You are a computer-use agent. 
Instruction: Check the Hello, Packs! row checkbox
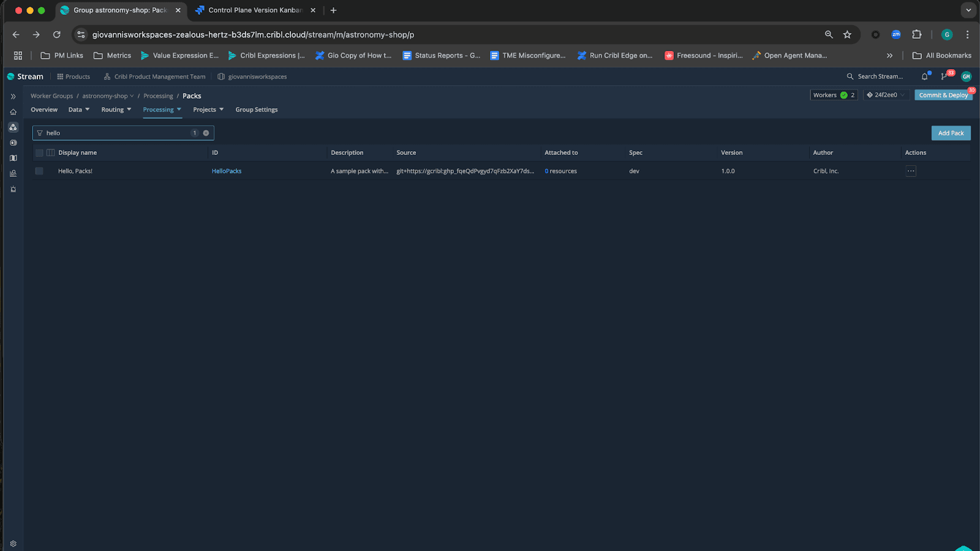39,171
